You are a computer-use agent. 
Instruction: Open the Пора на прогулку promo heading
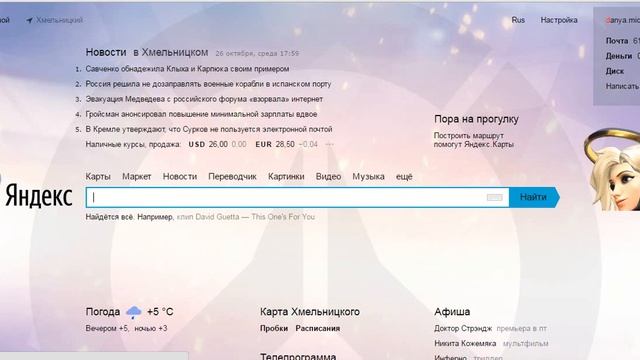click(476, 119)
